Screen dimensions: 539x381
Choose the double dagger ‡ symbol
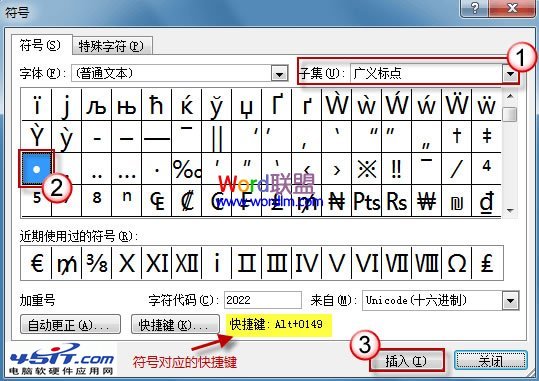point(486,137)
